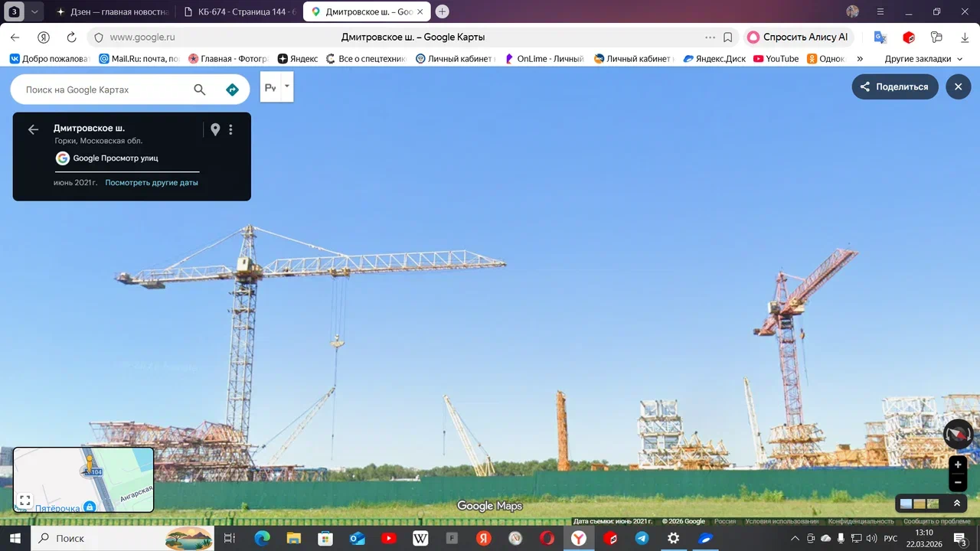Click the search magnifier in Google Maps

[200, 90]
